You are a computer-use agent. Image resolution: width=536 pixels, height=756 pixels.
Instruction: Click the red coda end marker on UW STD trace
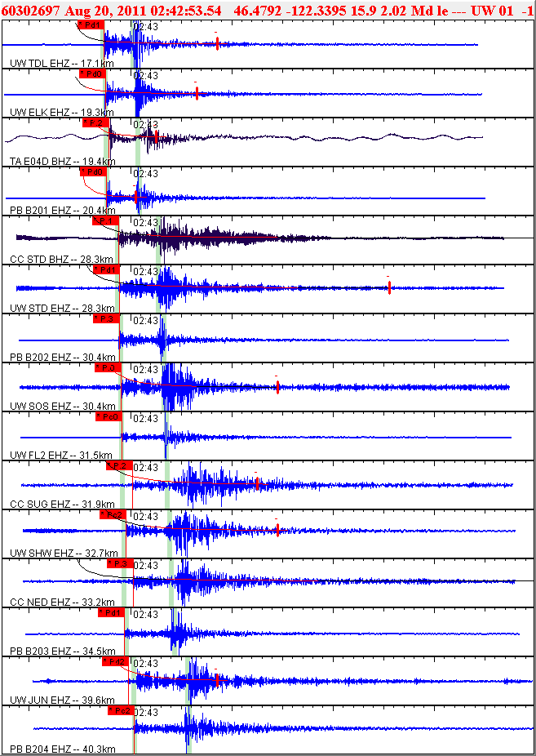coord(389,288)
